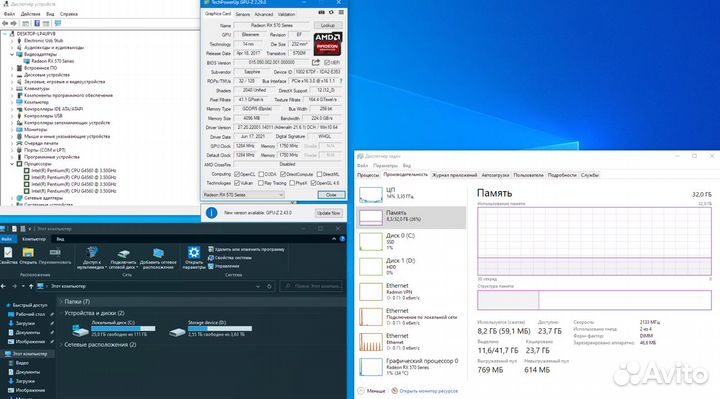Click Task Manager memory composition bar
The image size is (720, 399).
coord(594,300)
